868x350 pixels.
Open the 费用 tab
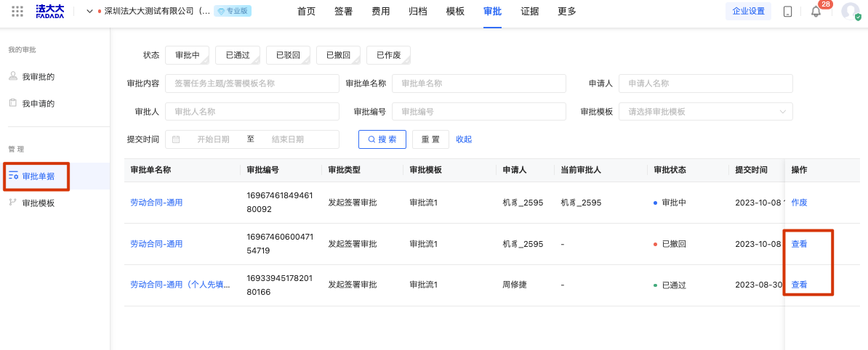380,11
